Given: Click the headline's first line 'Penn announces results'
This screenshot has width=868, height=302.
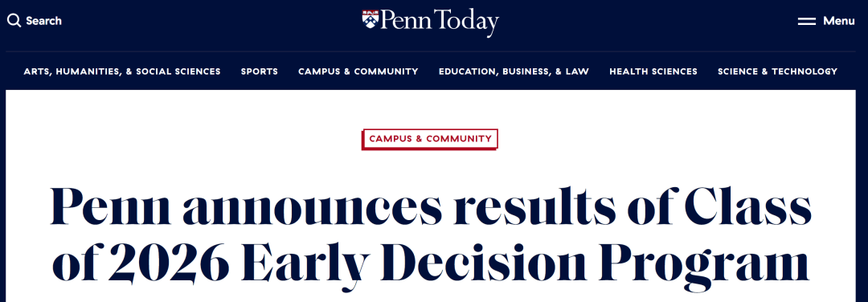Looking at the screenshot, I should tap(333, 207).
